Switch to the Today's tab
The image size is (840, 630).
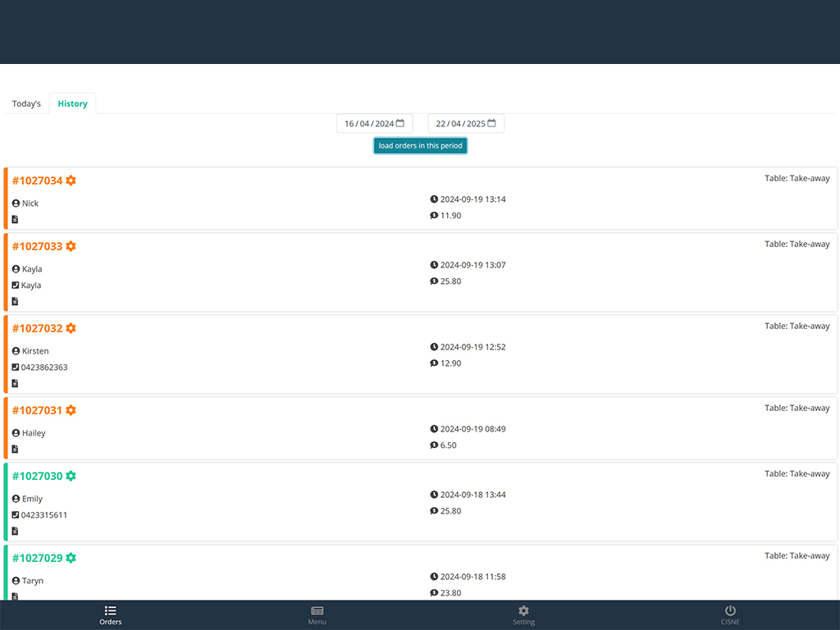click(x=26, y=104)
